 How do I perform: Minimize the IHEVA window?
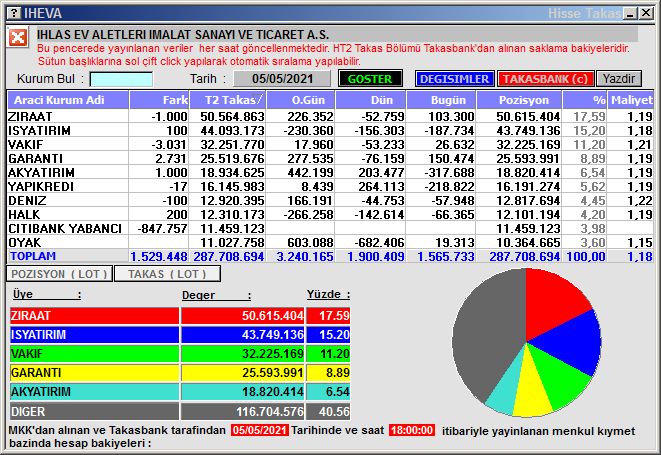631,13
